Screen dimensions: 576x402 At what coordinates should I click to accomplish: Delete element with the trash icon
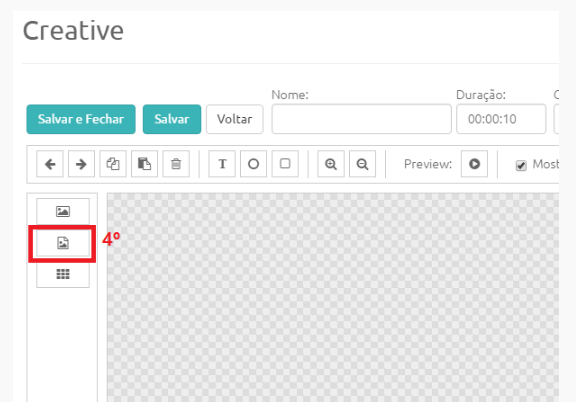pos(176,164)
